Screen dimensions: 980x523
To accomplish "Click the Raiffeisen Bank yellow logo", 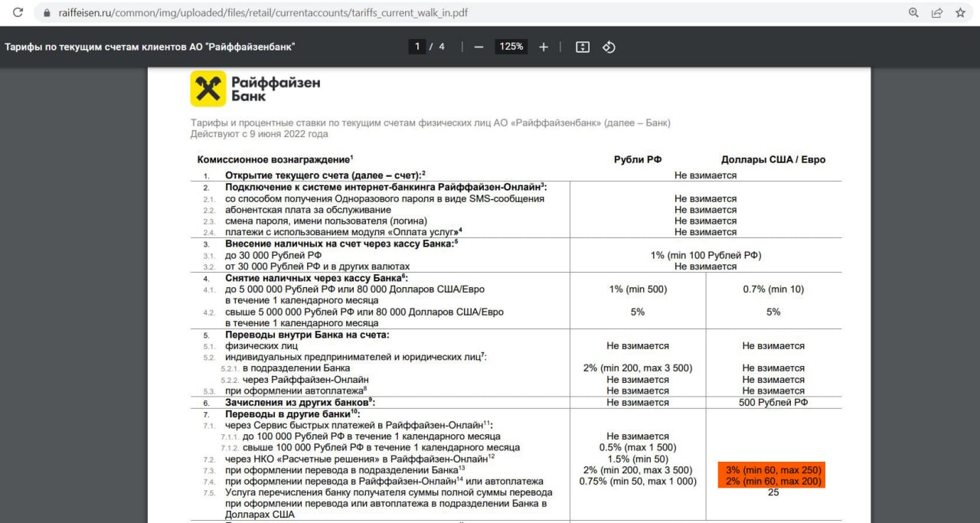I will point(208,89).
